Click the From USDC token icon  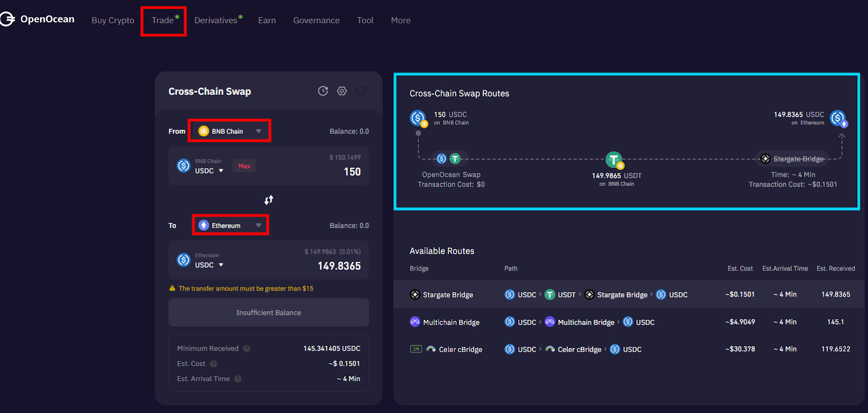[184, 166]
